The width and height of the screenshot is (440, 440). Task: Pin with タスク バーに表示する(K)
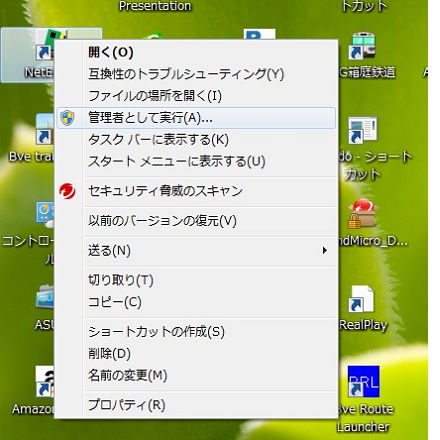[196, 140]
